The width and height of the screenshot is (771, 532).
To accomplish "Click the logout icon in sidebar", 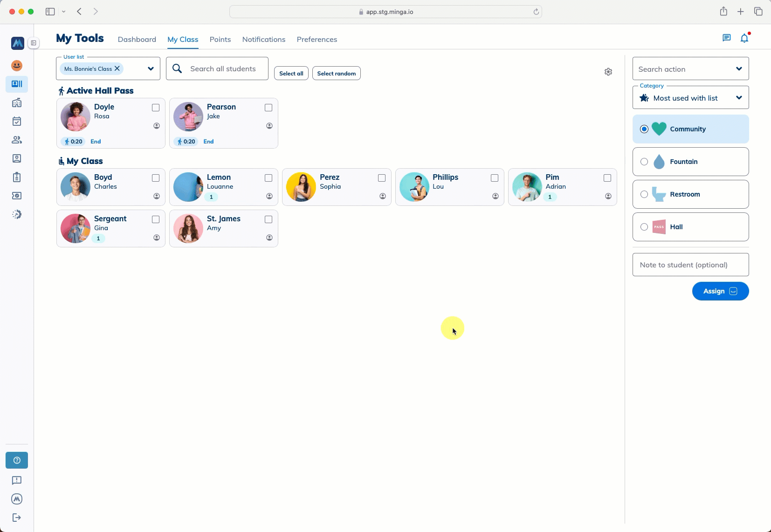I will click(x=17, y=518).
